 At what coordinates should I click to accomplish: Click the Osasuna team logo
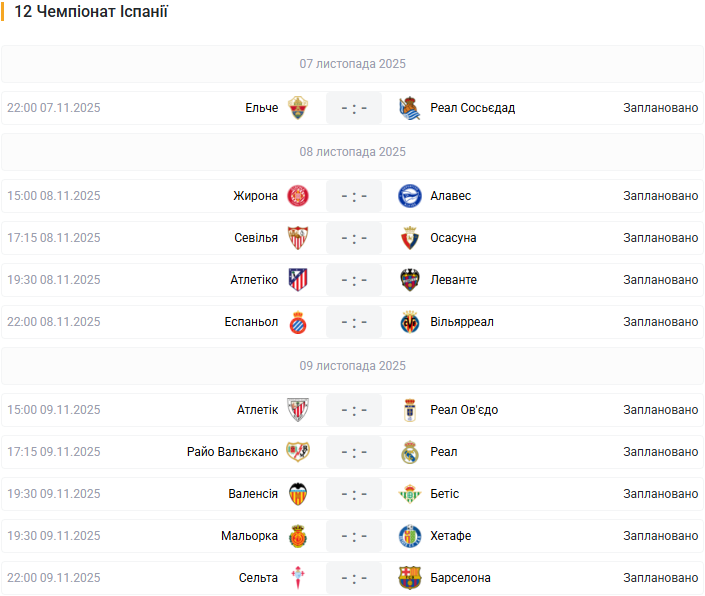(410, 238)
